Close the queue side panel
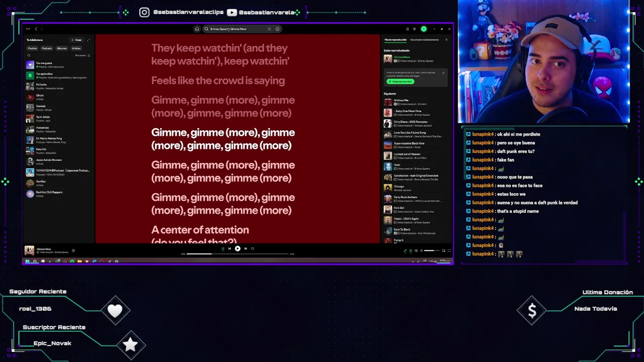 coord(446,40)
